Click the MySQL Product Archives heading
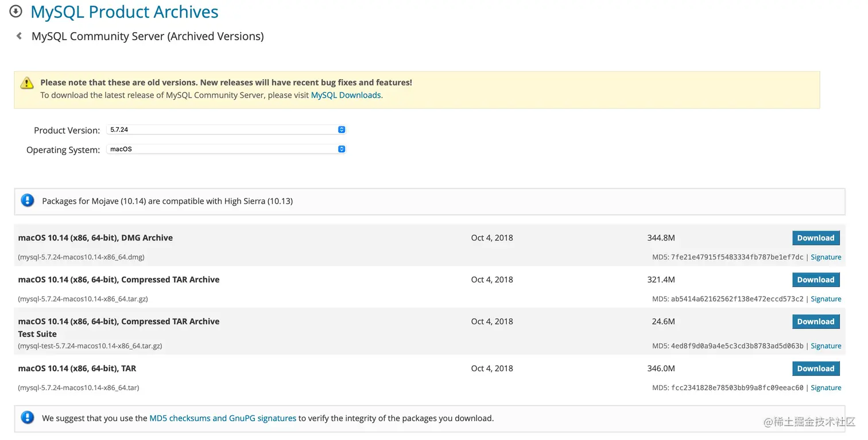This screenshot has width=868, height=440. click(125, 11)
